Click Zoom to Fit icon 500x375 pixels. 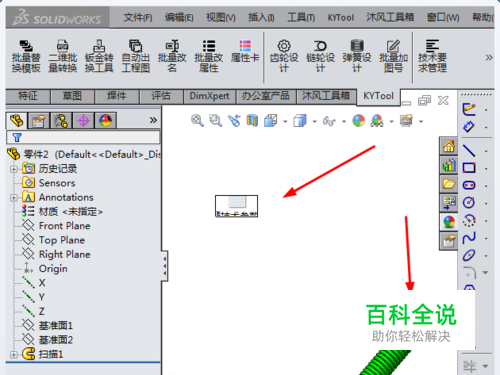coord(197,120)
